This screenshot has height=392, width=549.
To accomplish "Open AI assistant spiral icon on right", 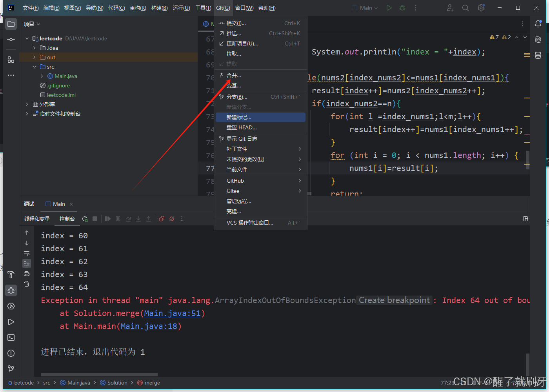I will 538,40.
